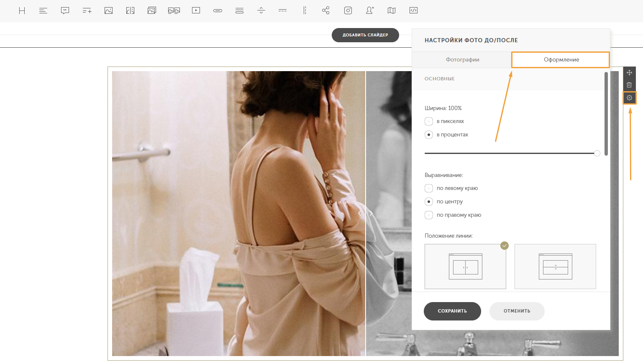Screen dimensions: 643x364
Task: Switch to the Фотографии tab
Action: tap(462, 60)
